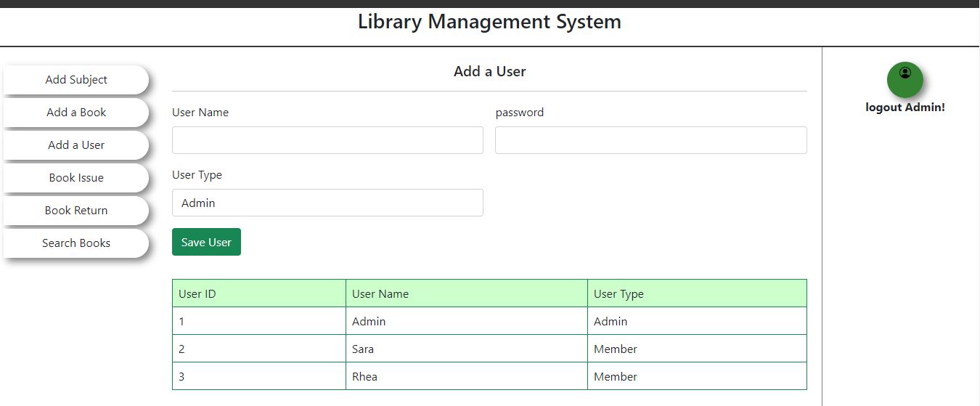
Task: Open the Book Issue section
Action: [x=76, y=178]
